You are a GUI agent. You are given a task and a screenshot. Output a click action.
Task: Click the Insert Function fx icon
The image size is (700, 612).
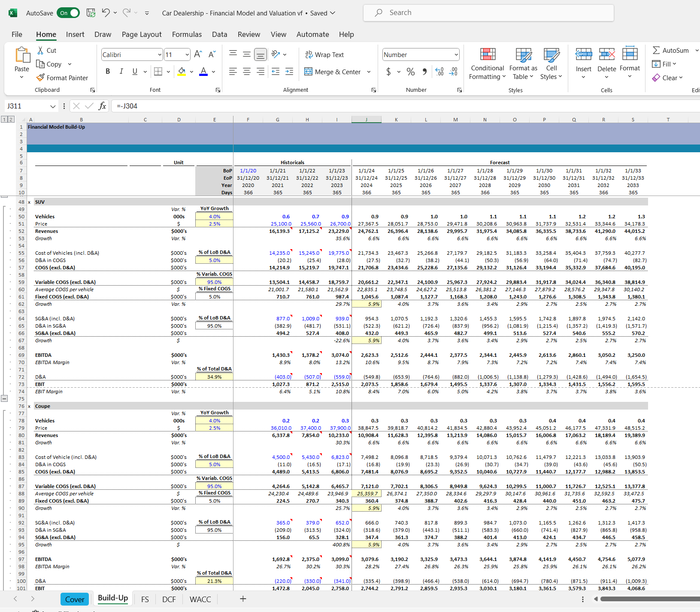(102, 106)
